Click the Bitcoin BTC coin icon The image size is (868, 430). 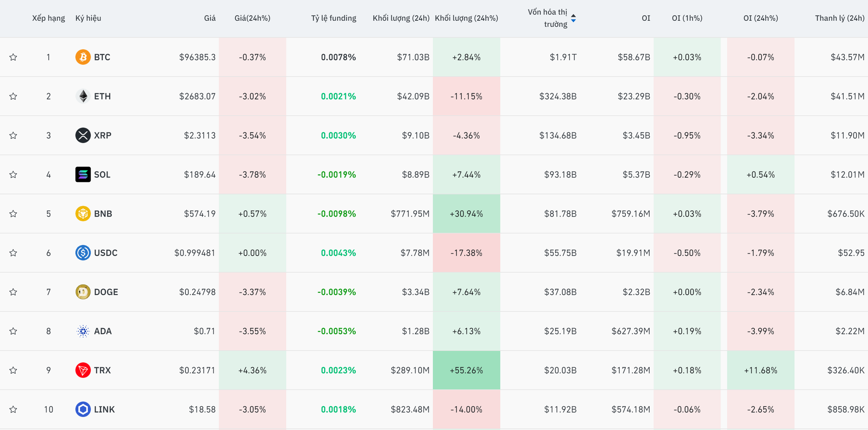point(83,57)
